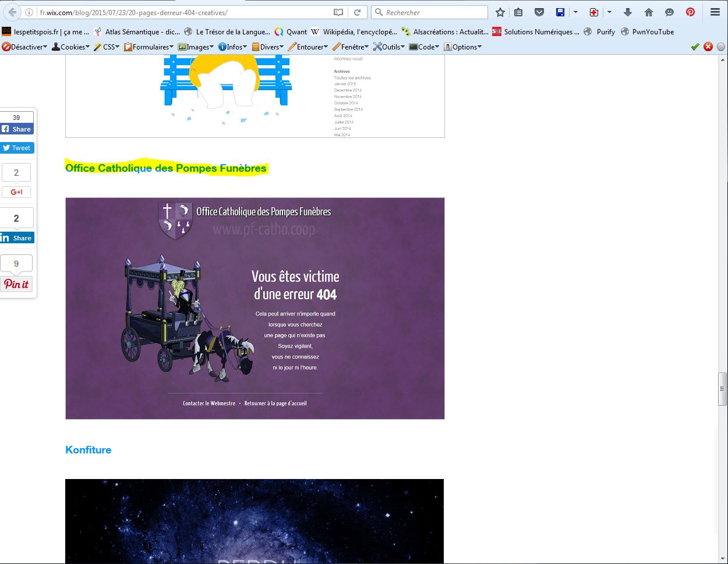
Task: Open CSS web developer menu
Action: pos(107,47)
